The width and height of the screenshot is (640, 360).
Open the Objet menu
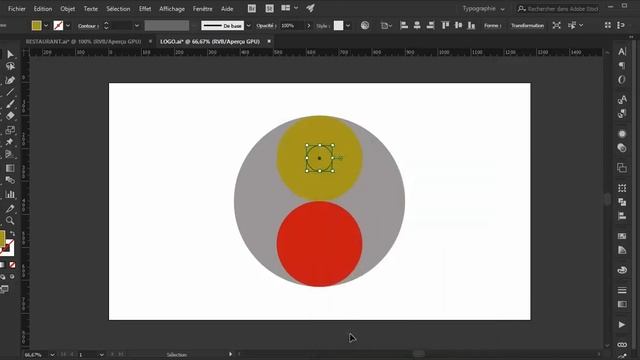[x=68, y=9]
